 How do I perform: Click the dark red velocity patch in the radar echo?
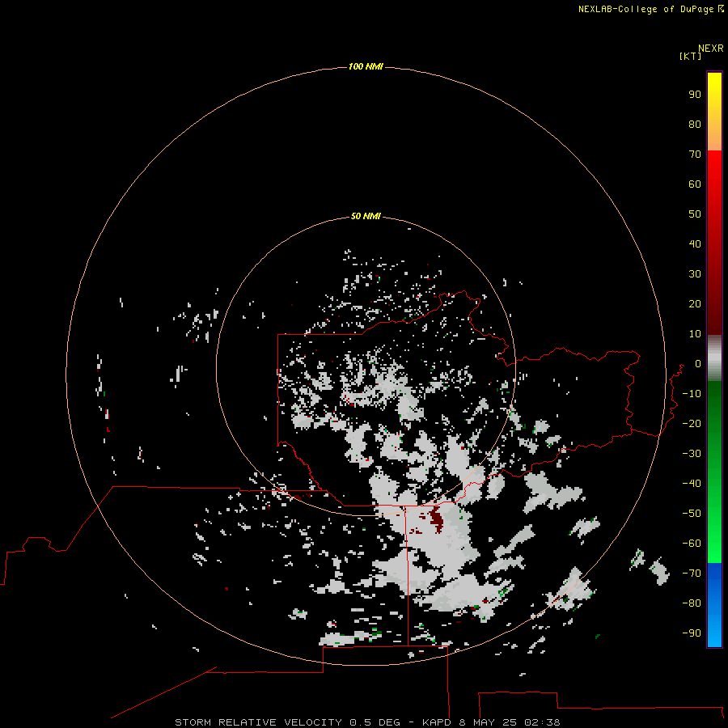pos(436,518)
